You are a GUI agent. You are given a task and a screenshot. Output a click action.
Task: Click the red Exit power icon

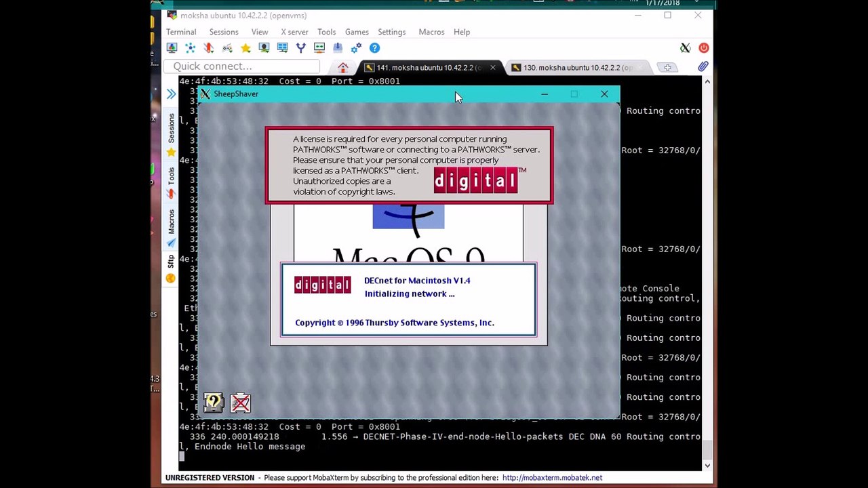coord(703,47)
